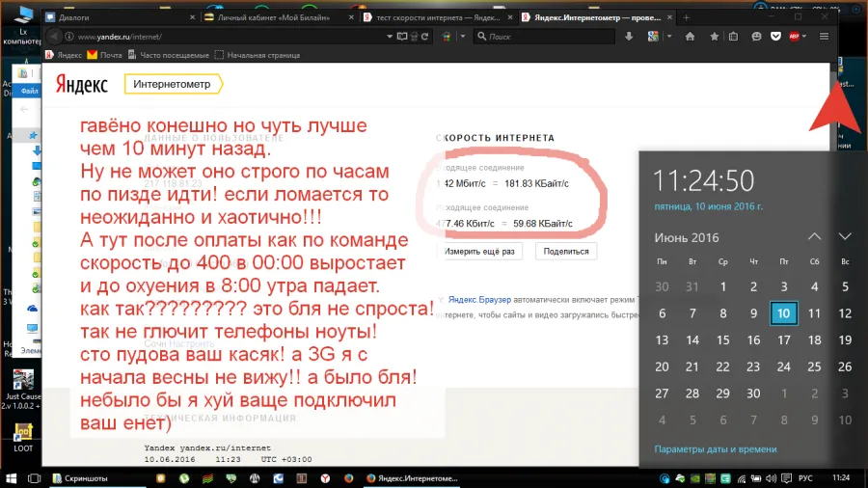This screenshot has height=488, width=868.
Task: Expand the address bar history dropdown
Action: pos(390,37)
